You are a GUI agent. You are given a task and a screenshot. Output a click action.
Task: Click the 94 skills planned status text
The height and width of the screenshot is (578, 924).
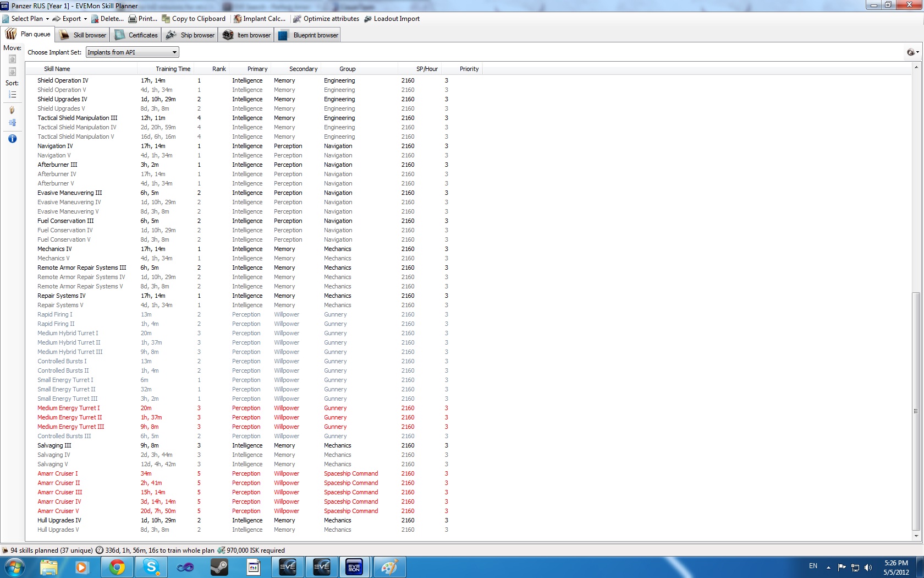point(52,550)
